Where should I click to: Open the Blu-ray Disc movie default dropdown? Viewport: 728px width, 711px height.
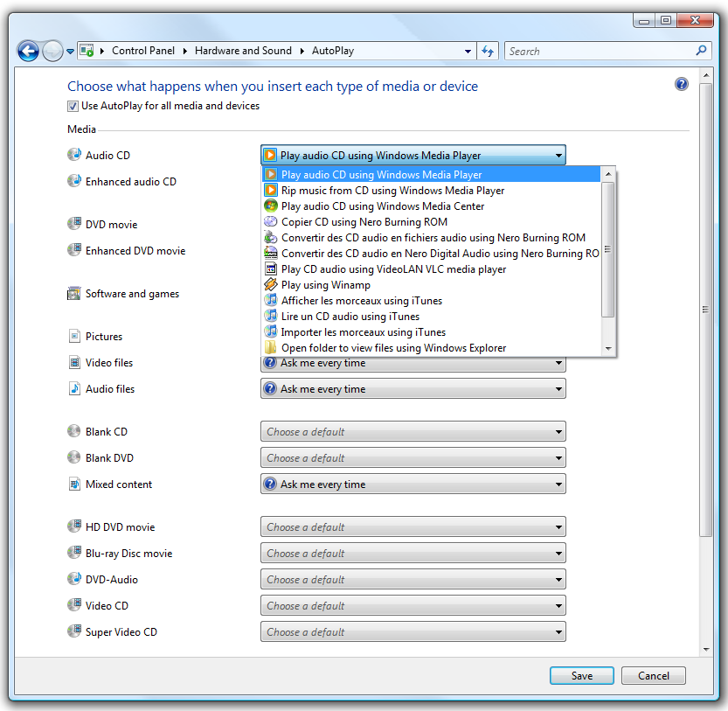413,553
